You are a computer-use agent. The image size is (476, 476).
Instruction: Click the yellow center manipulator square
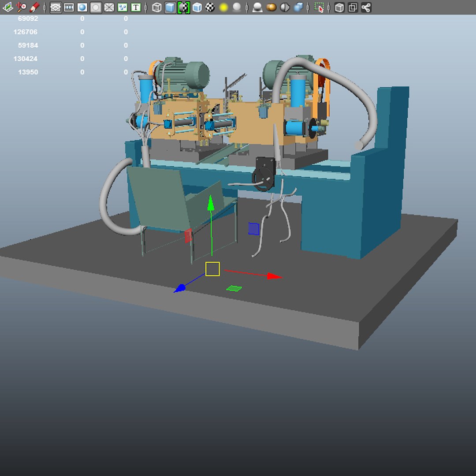[212, 269]
